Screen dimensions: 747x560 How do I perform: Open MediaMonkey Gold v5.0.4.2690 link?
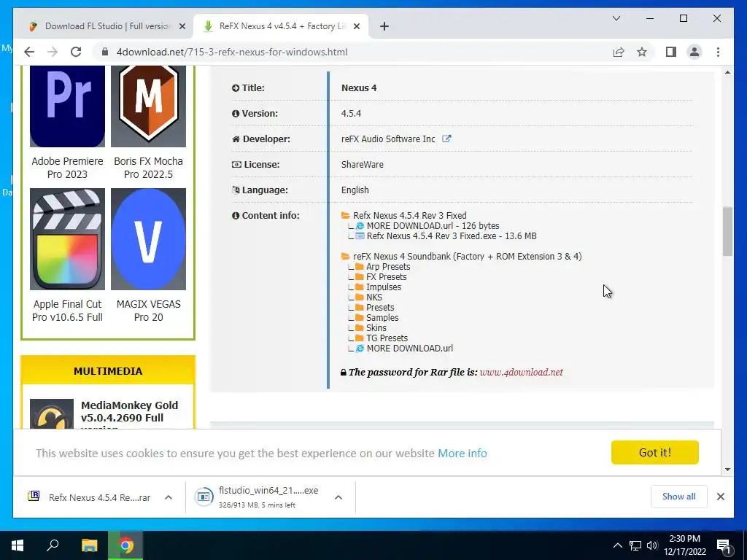click(x=129, y=413)
